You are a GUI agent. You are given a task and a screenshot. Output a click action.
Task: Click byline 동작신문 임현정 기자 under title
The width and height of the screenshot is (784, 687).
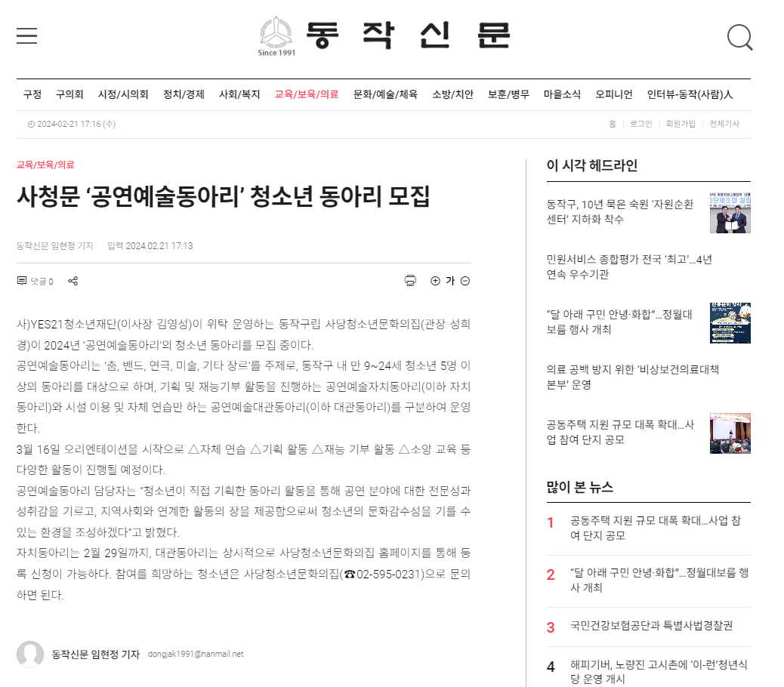(x=54, y=246)
